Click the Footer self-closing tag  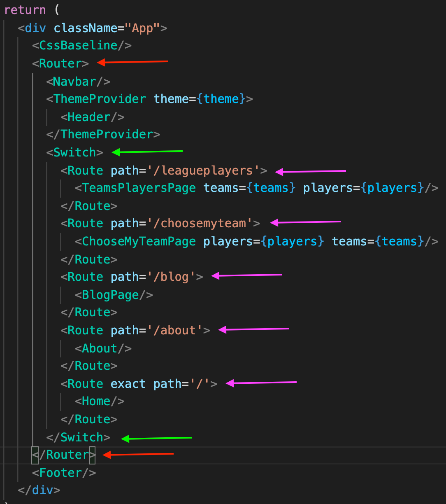coord(64,473)
